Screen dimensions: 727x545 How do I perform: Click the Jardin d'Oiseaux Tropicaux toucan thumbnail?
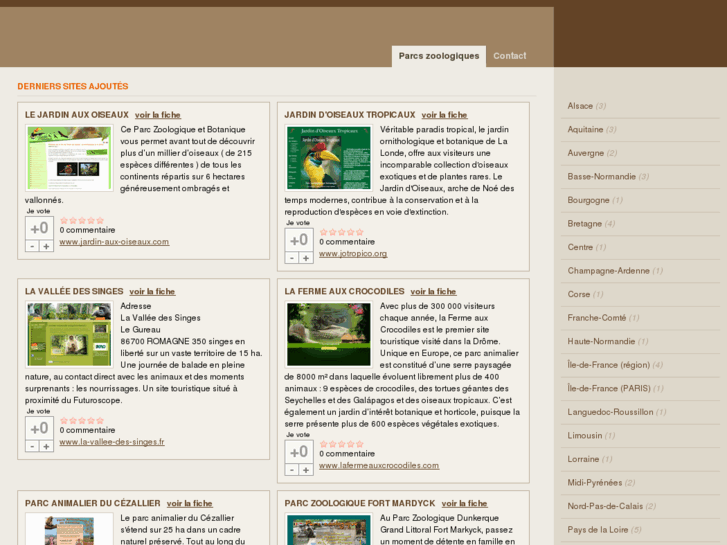point(329,158)
